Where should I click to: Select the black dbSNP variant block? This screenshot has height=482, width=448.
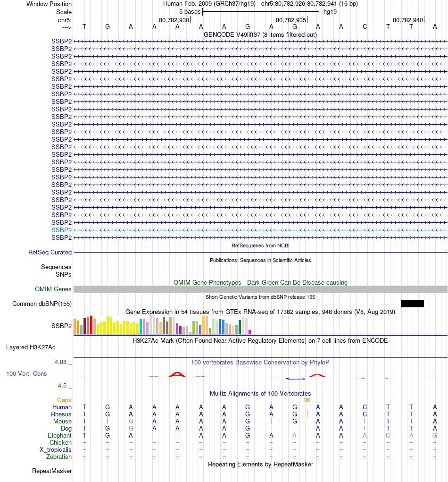412,304
